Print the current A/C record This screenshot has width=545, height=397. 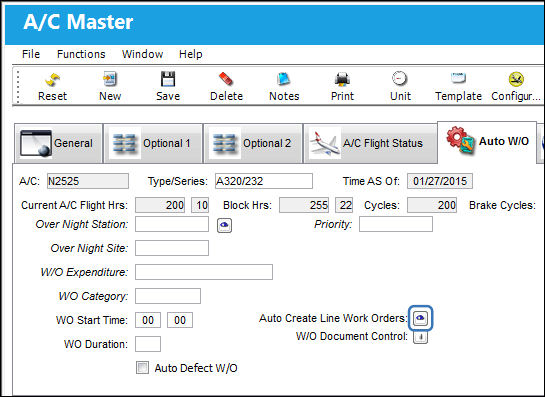(x=342, y=87)
